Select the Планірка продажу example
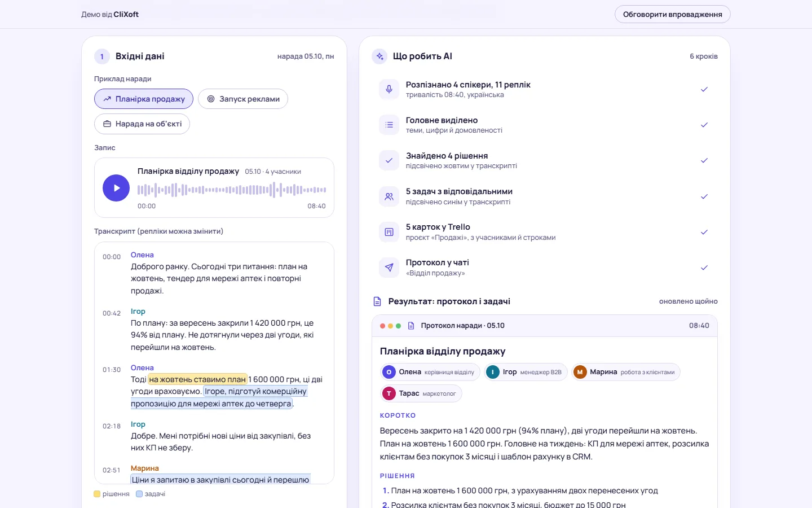The width and height of the screenshot is (812, 508). pyautogui.click(x=144, y=99)
